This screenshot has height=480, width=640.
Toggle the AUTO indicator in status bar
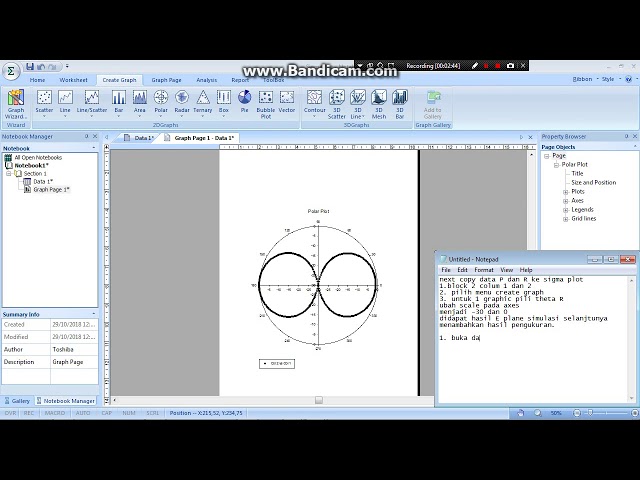pyautogui.click(x=83, y=413)
